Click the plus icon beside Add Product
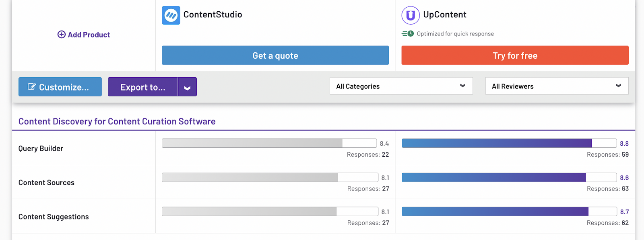The image size is (644, 240). point(61,35)
